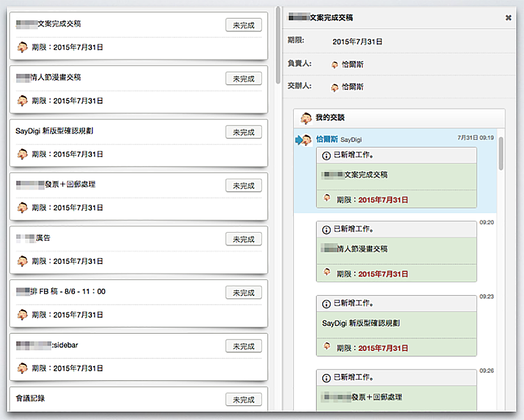Click the avatar next to 負責人 恰爾斯
Viewport: 524px width, 420px height.
point(335,65)
